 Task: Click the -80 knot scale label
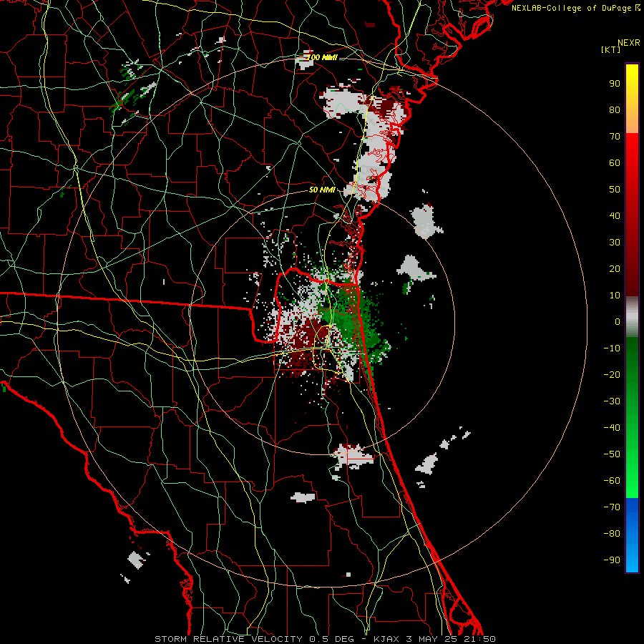click(612, 534)
